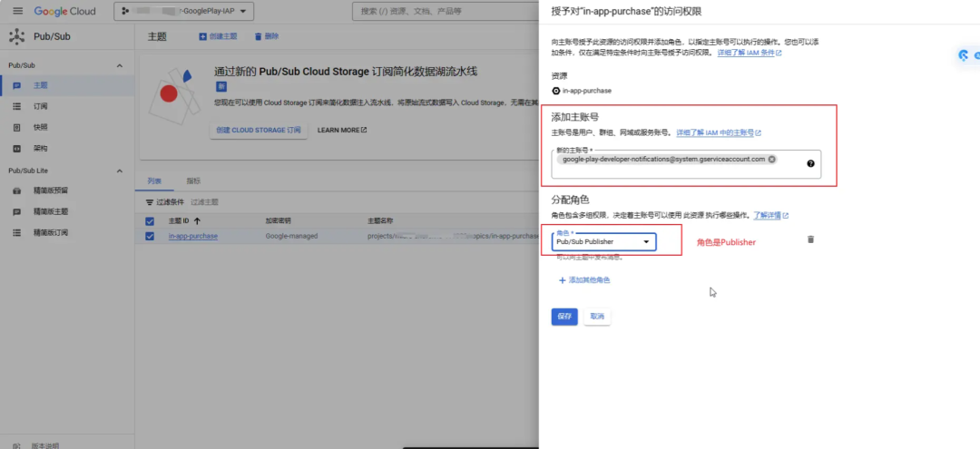
Task: Click 删除 to delete selected topic
Action: [266, 37]
